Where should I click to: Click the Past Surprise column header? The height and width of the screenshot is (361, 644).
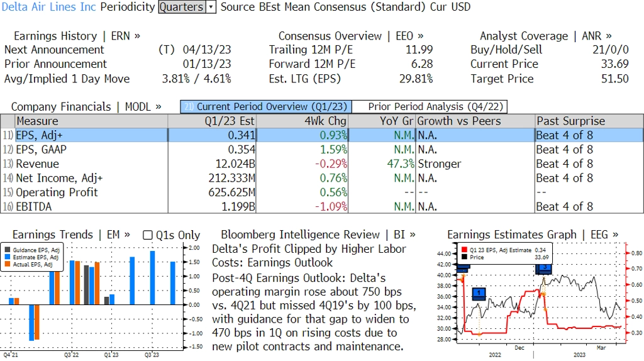click(589, 121)
